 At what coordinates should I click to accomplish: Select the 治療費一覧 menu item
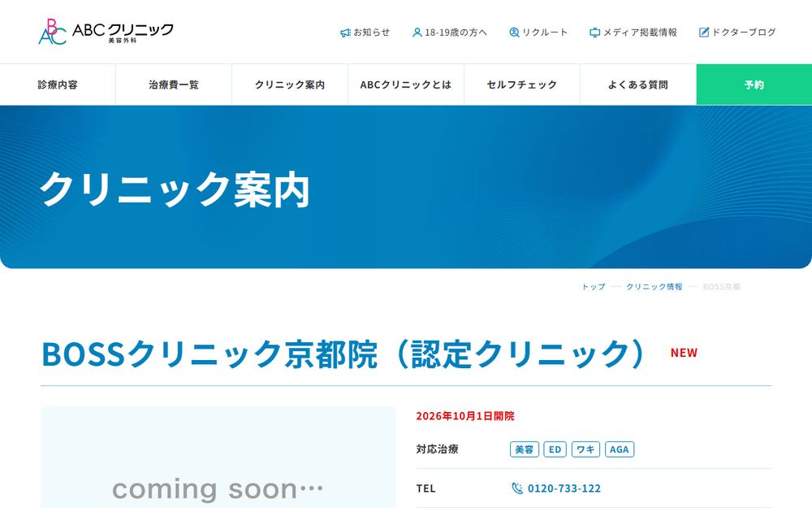(174, 85)
